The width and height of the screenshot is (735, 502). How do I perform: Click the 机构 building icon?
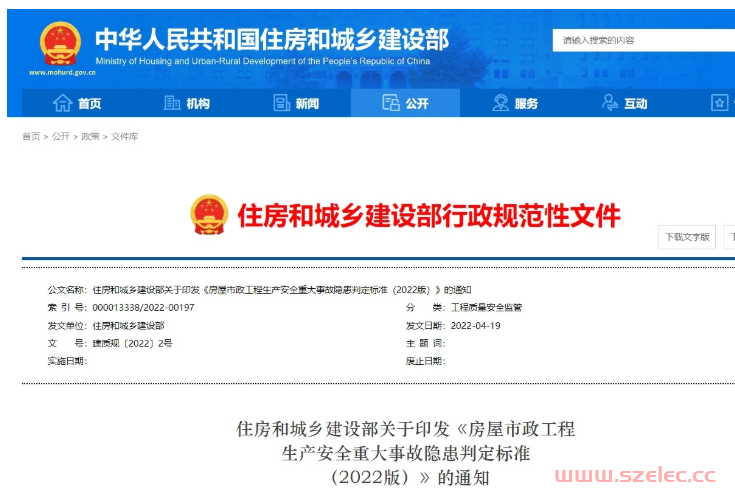[x=172, y=103]
